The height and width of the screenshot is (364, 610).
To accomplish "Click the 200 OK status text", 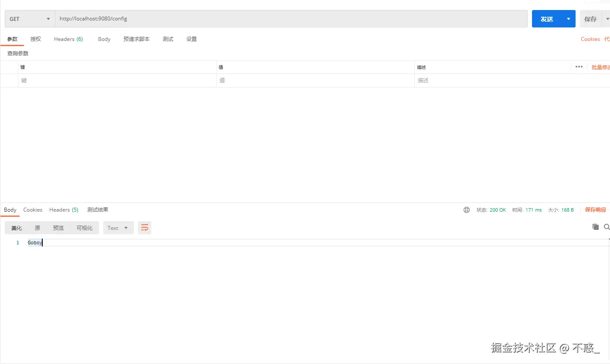I will point(498,210).
